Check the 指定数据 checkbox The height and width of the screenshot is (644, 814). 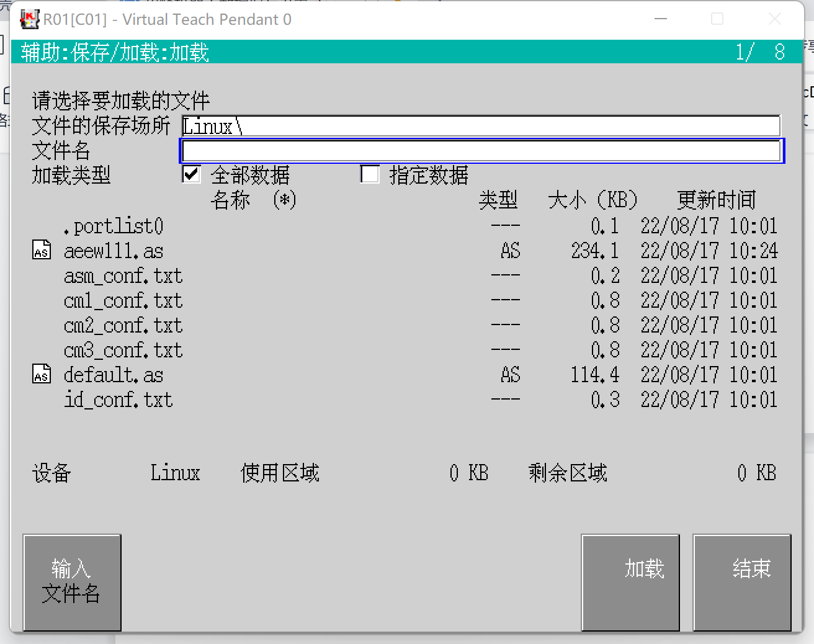tap(370, 174)
